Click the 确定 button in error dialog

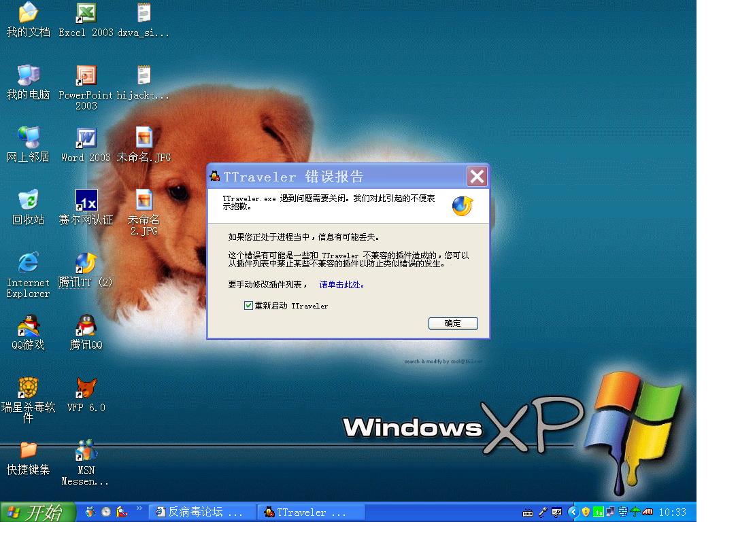453,323
